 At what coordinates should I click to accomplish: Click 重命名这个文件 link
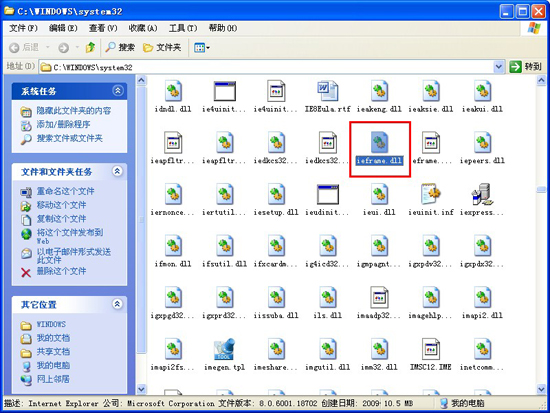point(66,191)
